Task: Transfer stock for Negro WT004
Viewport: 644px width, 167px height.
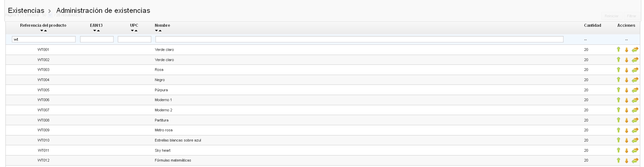Action: pyautogui.click(x=635, y=80)
